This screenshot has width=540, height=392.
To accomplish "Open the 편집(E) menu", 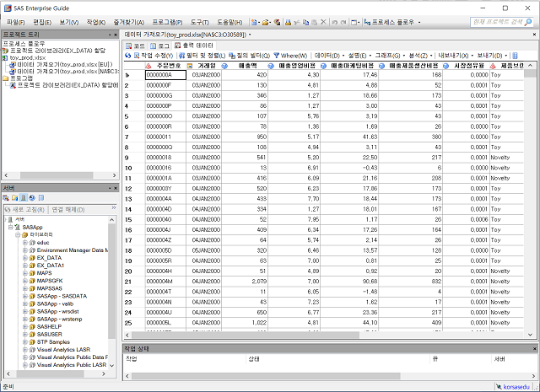I will coord(42,23).
